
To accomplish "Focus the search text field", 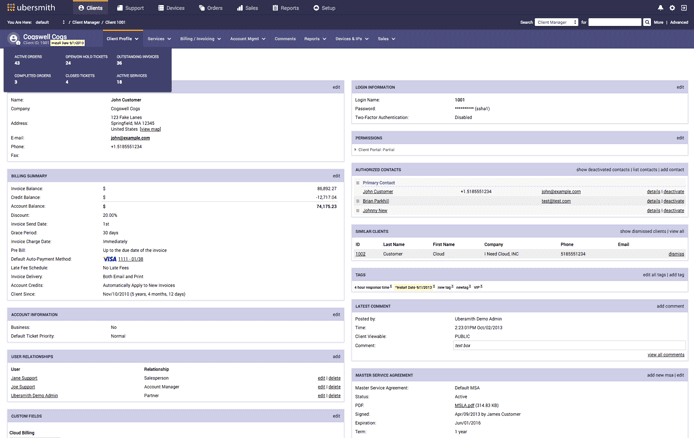I will (614, 22).
